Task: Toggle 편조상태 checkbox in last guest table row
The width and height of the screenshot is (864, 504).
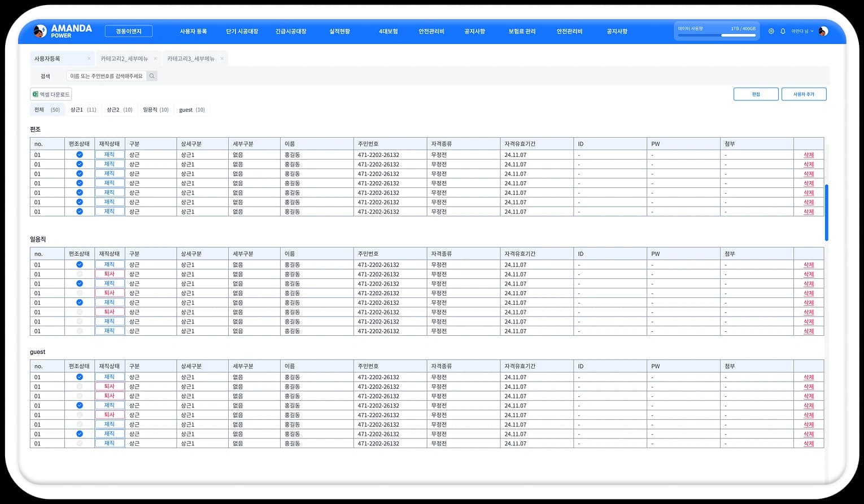Action: pos(80,444)
